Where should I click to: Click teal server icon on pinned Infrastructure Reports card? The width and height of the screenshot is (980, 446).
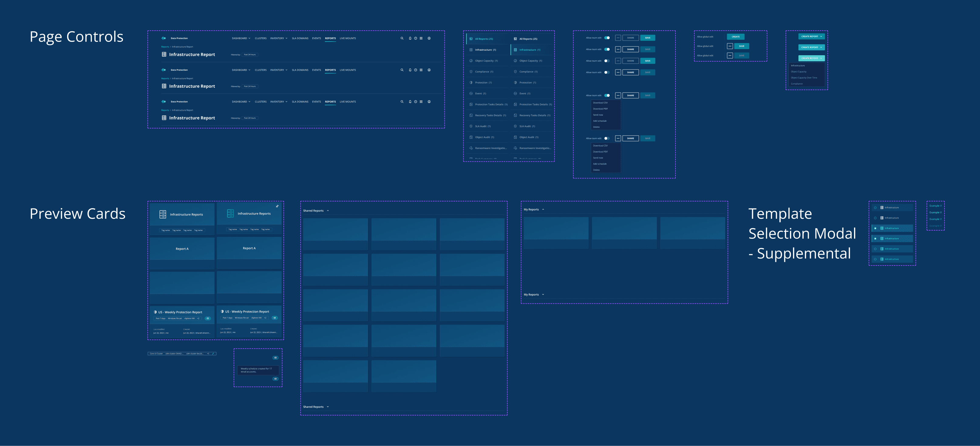click(230, 213)
